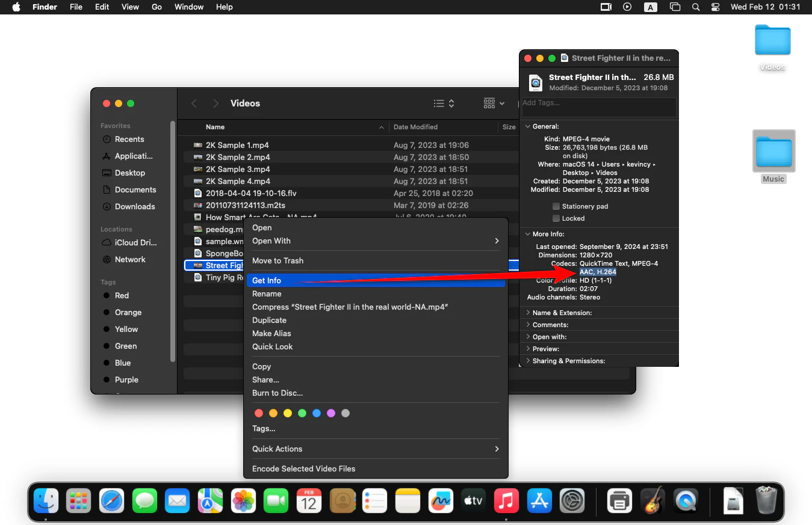
Task: Open Mail app in Dock
Action: pyautogui.click(x=177, y=501)
